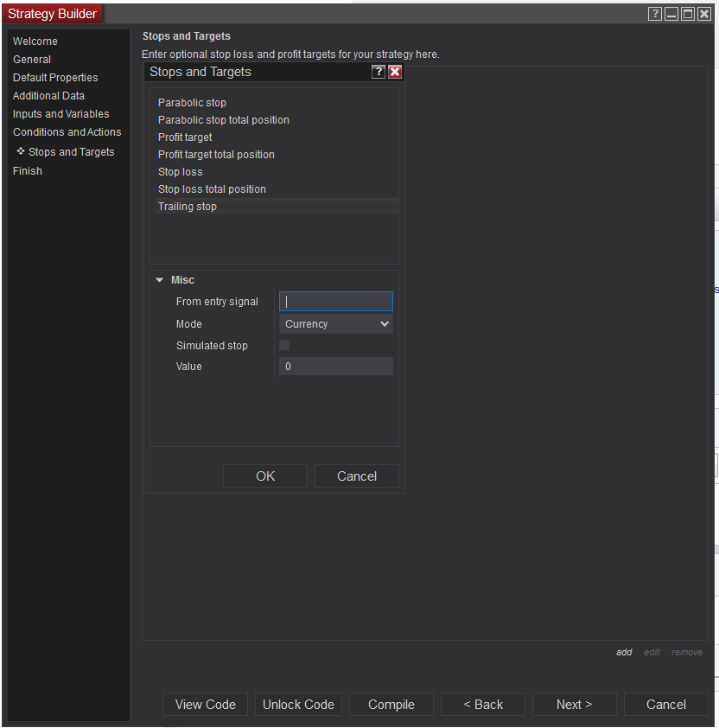The width and height of the screenshot is (719, 728).
Task: Collapse the Misc section
Action: point(159,280)
